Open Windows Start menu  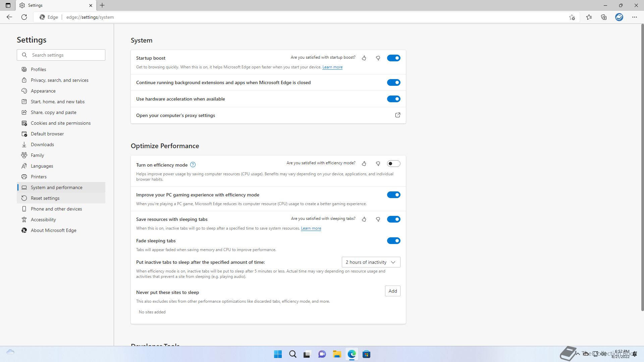pos(278,354)
